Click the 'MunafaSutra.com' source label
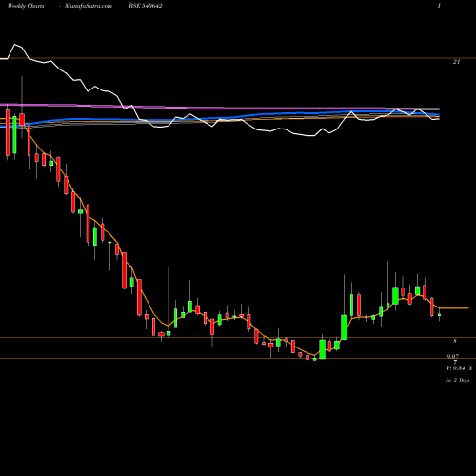 coord(89,6)
